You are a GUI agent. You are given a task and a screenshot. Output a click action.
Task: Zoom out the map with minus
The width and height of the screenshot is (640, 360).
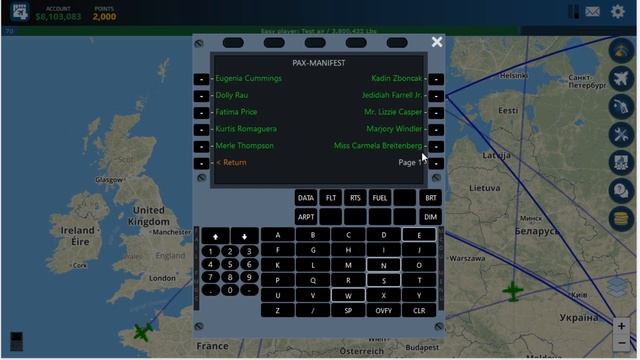621,343
